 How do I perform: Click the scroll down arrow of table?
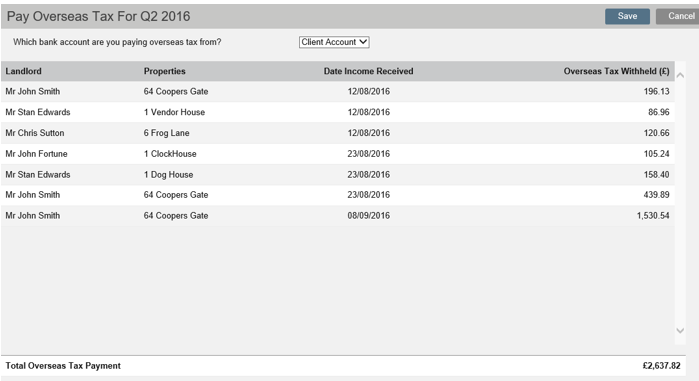click(x=680, y=331)
